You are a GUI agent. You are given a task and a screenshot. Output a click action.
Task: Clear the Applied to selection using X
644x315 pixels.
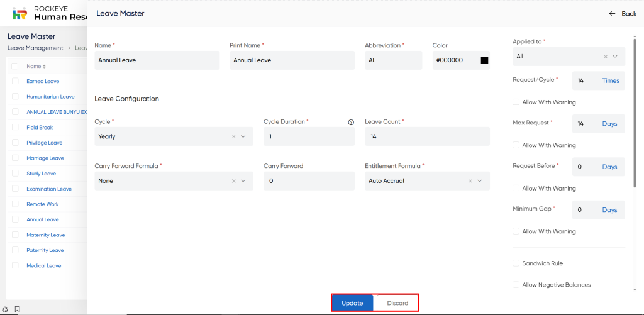pos(606,57)
